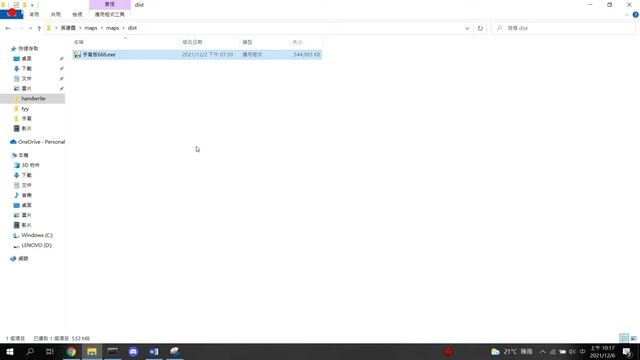Open the network tray icon
This screenshot has height=360, width=640.
coord(553,352)
